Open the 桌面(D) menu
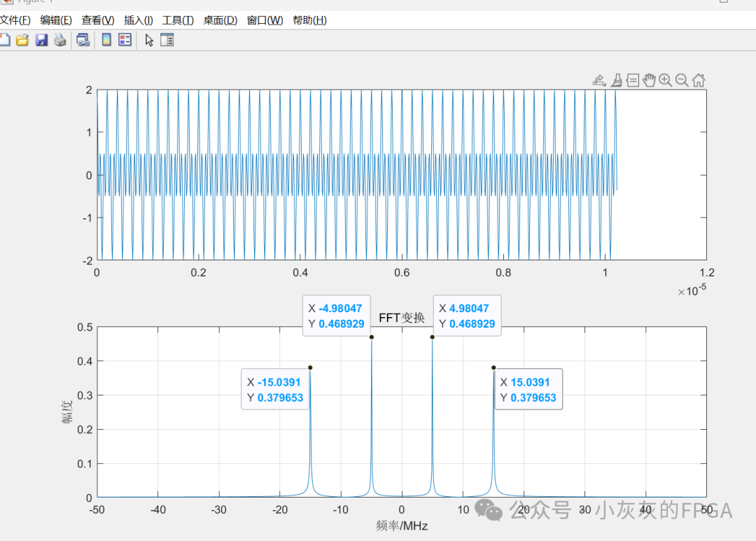The image size is (756, 541). pyautogui.click(x=220, y=20)
